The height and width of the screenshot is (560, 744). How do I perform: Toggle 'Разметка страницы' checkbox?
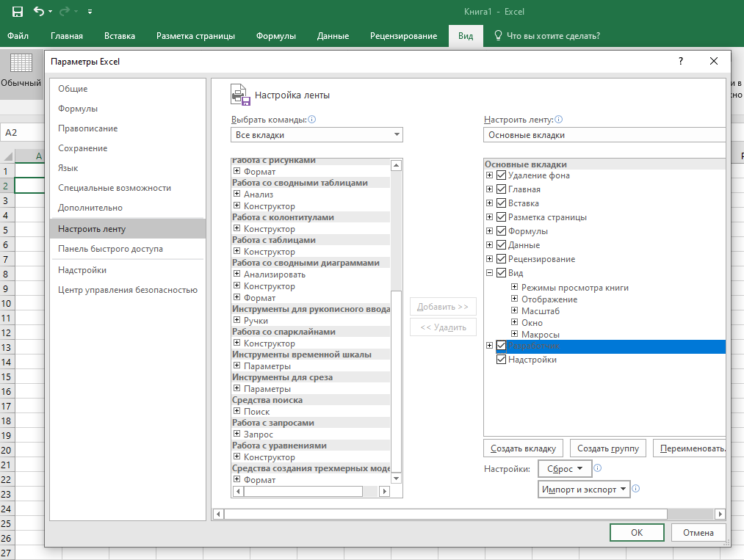point(501,217)
